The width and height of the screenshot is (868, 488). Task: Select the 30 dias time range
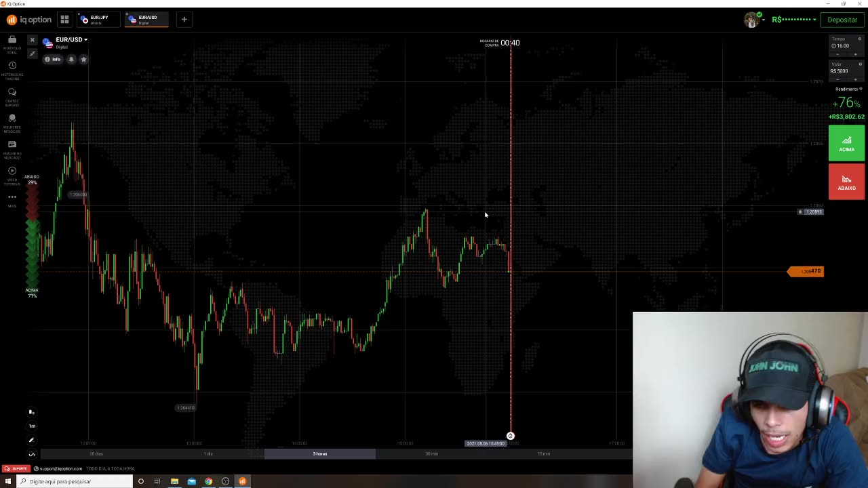(x=96, y=454)
